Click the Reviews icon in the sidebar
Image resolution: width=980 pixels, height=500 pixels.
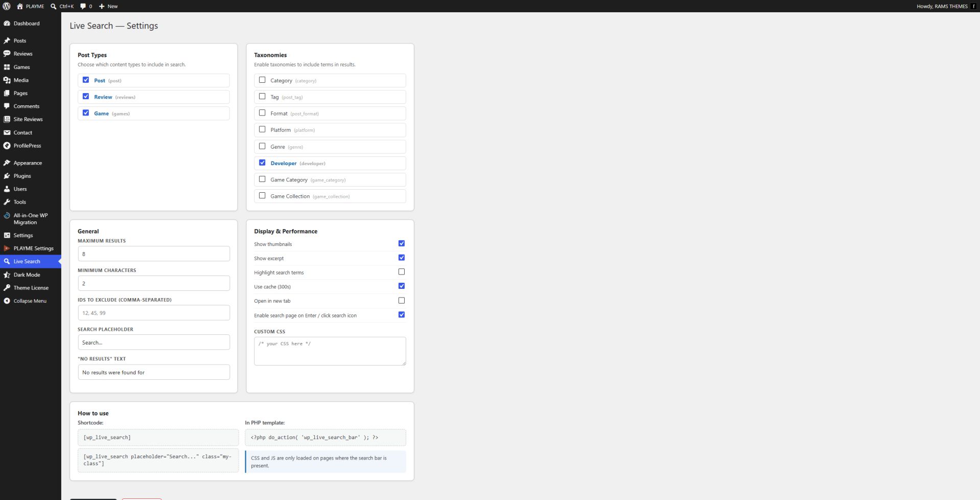point(7,54)
